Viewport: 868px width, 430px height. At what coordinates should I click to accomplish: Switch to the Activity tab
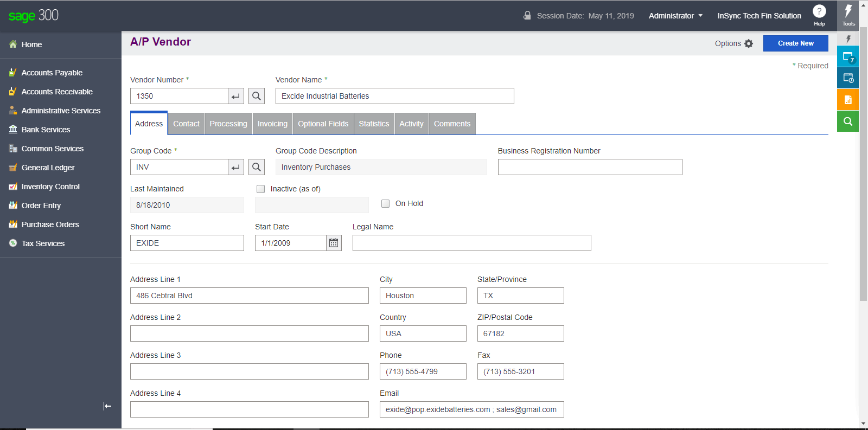coord(412,124)
